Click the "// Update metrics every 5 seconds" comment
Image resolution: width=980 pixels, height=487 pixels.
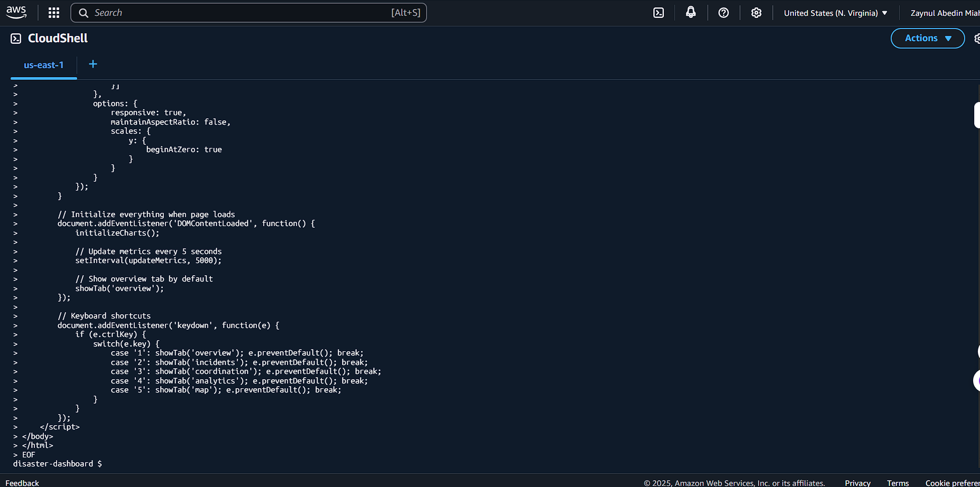[x=149, y=251]
